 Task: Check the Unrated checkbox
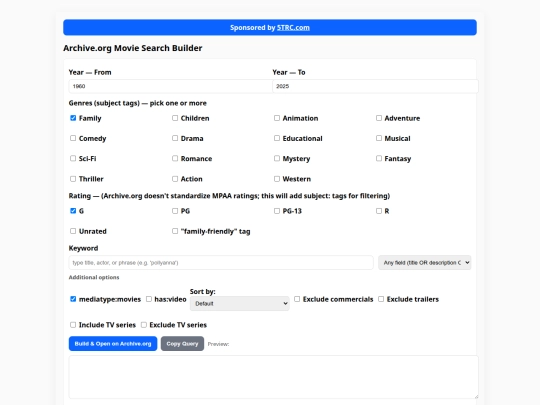[73, 231]
